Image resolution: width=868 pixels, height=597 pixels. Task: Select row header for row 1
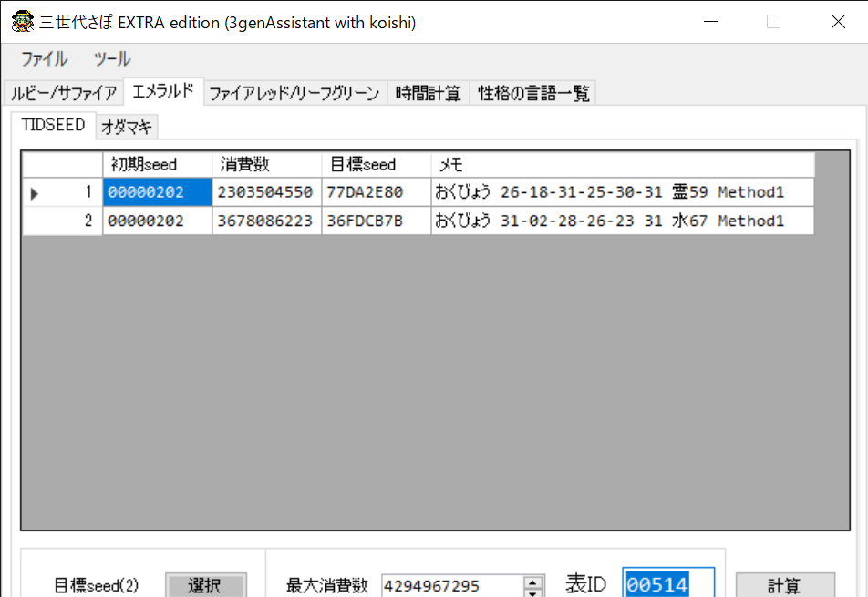tap(62, 192)
